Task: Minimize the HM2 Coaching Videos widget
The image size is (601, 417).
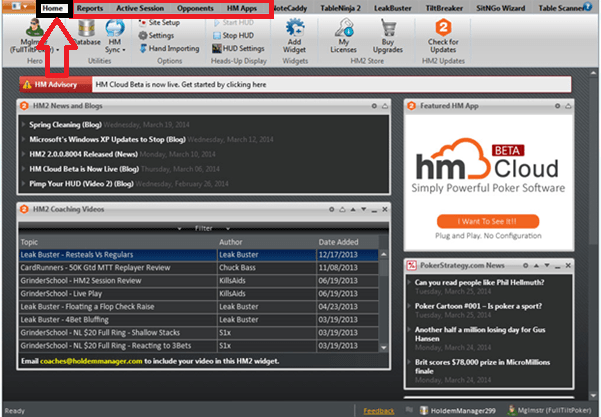Action: pos(374,210)
